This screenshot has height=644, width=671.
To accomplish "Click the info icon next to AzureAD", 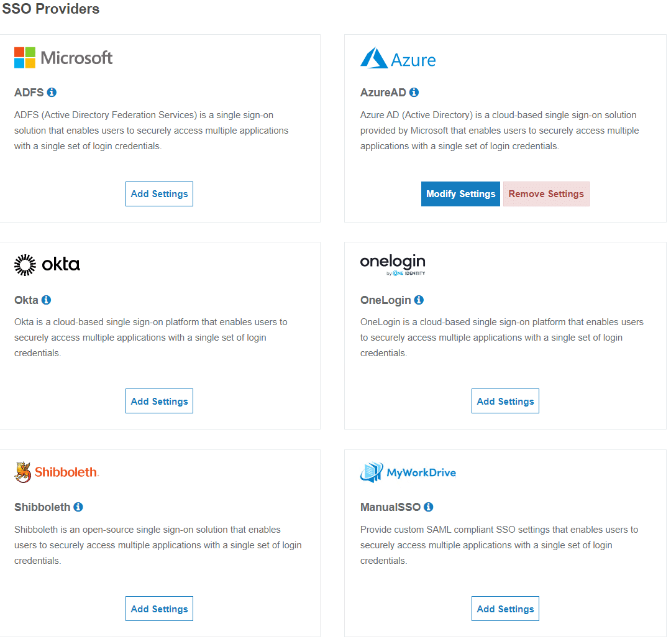I will click(x=414, y=93).
